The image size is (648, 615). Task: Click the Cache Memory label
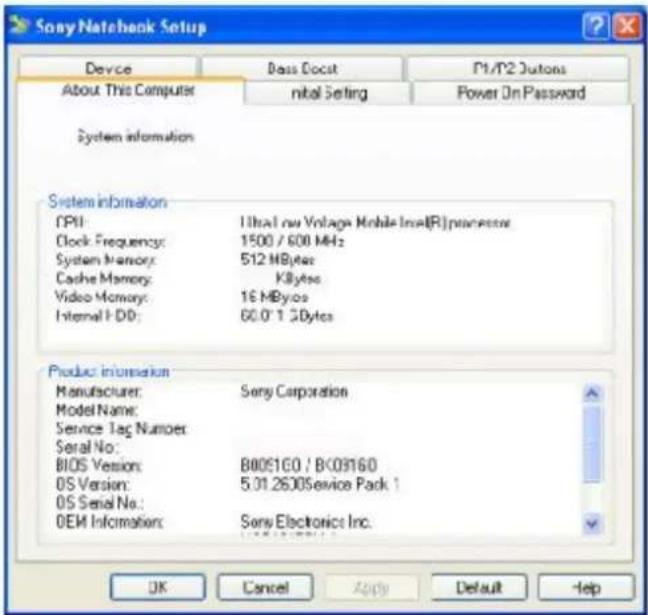(104, 278)
